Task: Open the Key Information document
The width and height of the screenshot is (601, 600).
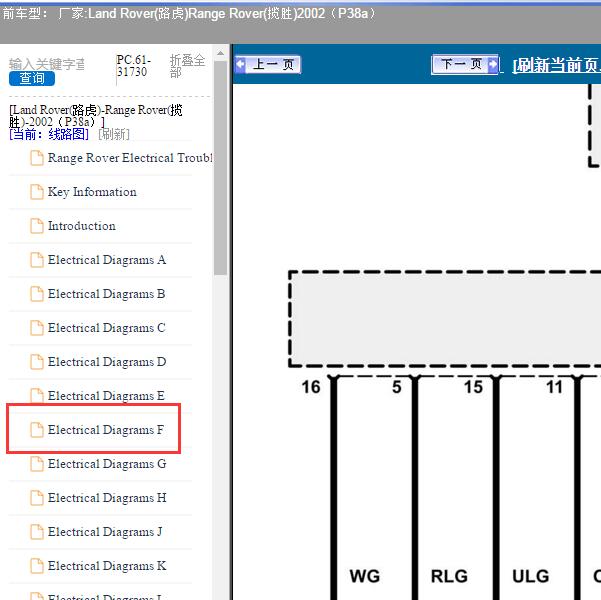Action: (92, 192)
